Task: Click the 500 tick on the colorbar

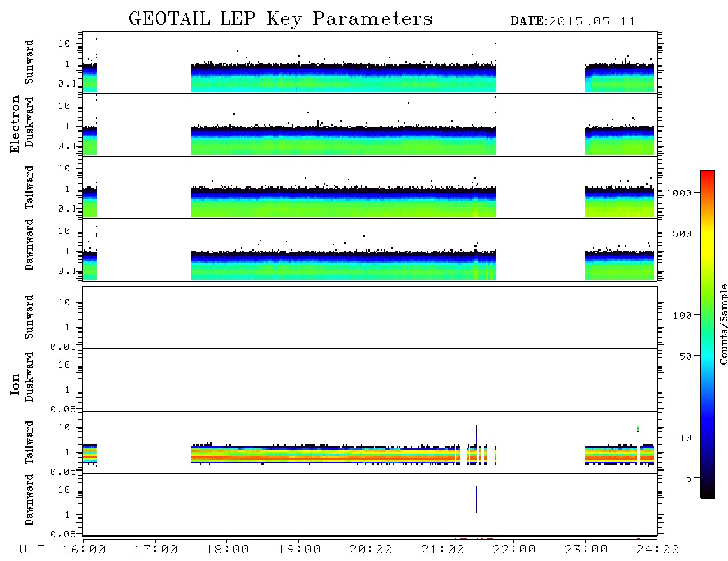Action: tap(682, 234)
